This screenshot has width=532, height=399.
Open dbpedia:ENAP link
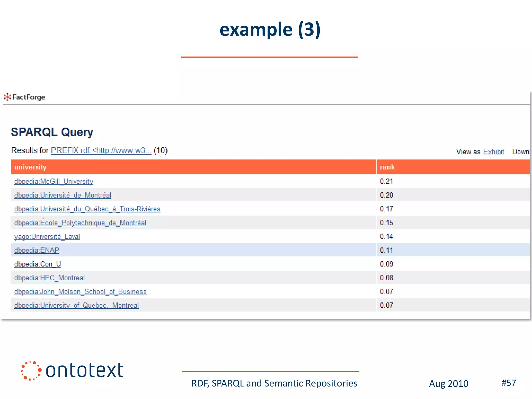click(x=37, y=250)
